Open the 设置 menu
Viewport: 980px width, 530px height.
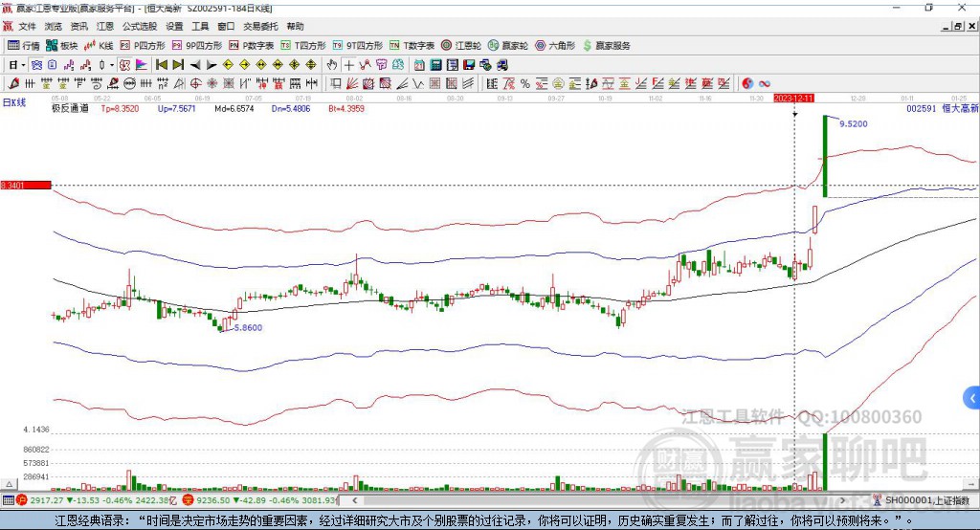[174, 26]
